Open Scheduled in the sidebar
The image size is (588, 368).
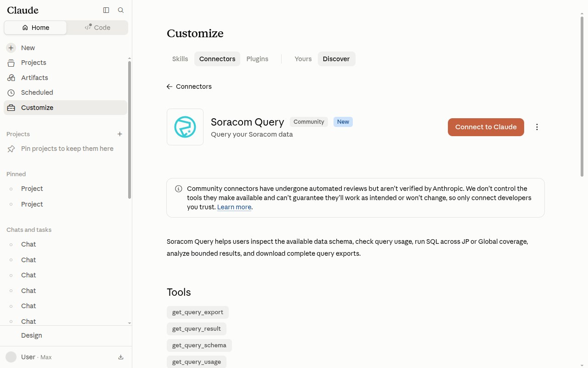[x=65, y=92]
